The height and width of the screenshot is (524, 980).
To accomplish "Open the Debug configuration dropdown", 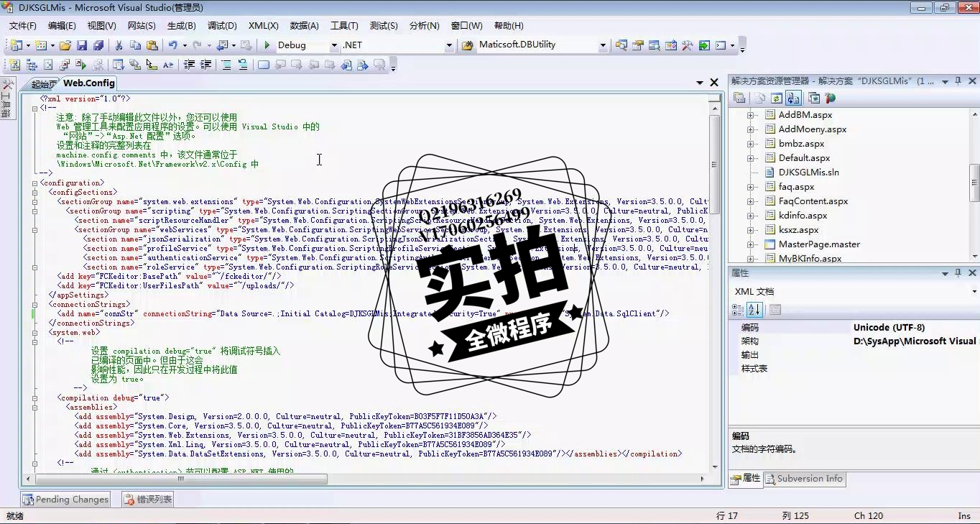I will [334, 45].
